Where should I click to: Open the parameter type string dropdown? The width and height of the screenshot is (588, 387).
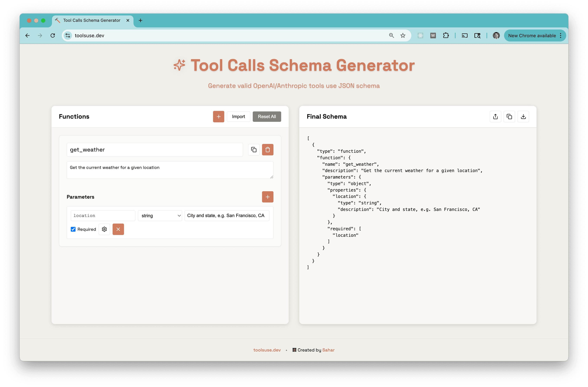160,215
